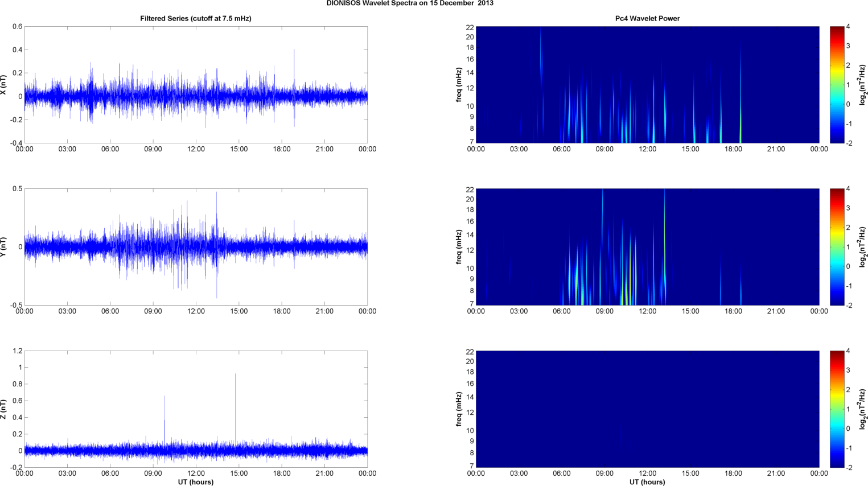Click the 0.5 tick on the Y (nT) axis
868x486 pixels.
click(x=17, y=189)
